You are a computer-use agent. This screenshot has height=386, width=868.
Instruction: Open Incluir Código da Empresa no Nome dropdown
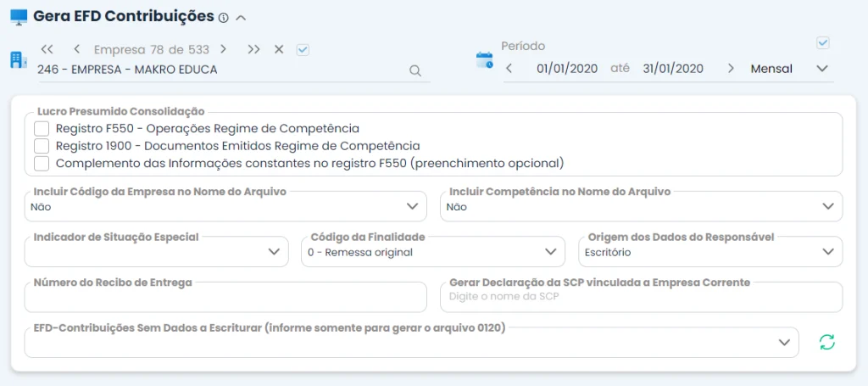[x=225, y=206]
